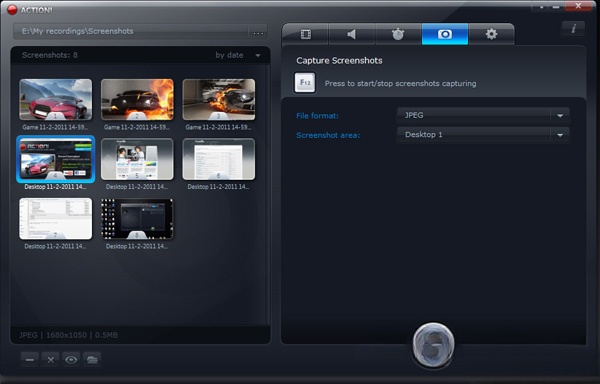The height and width of the screenshot is (384, 600).
Task: Click the F12 hotkey button
Action: (x=305, y=83)
